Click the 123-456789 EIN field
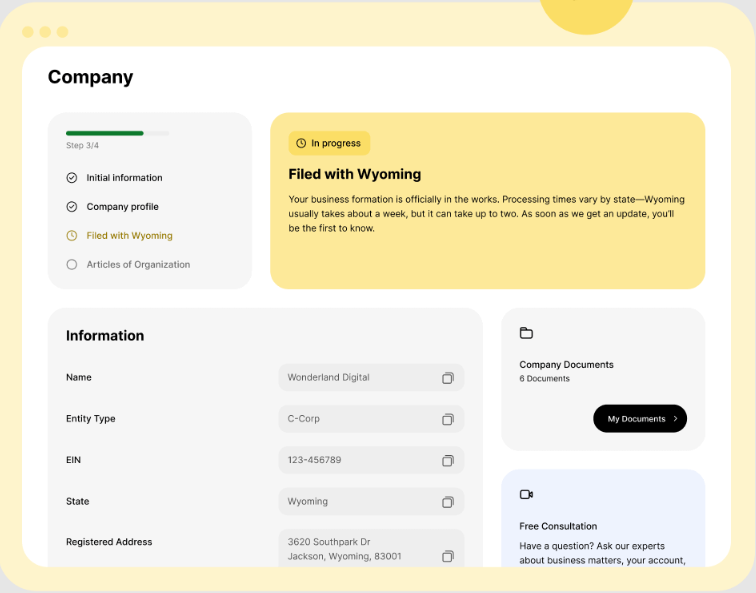 [358, 461]
